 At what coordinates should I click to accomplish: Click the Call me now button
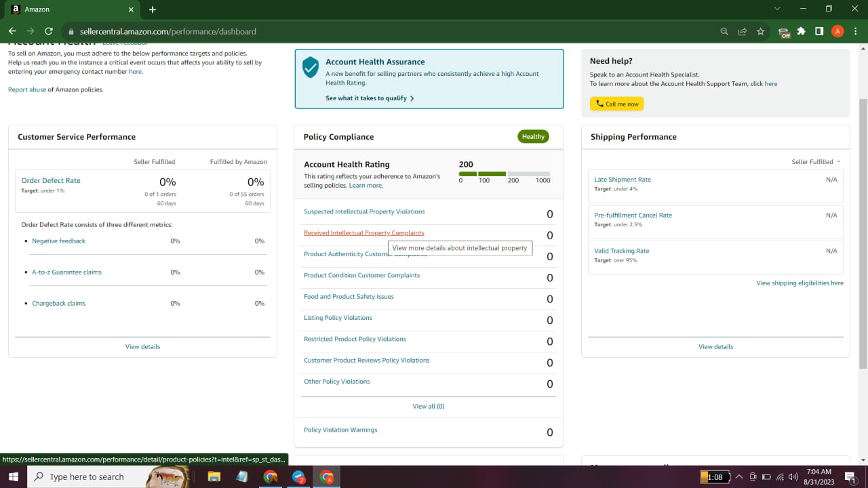coord(616,104)
